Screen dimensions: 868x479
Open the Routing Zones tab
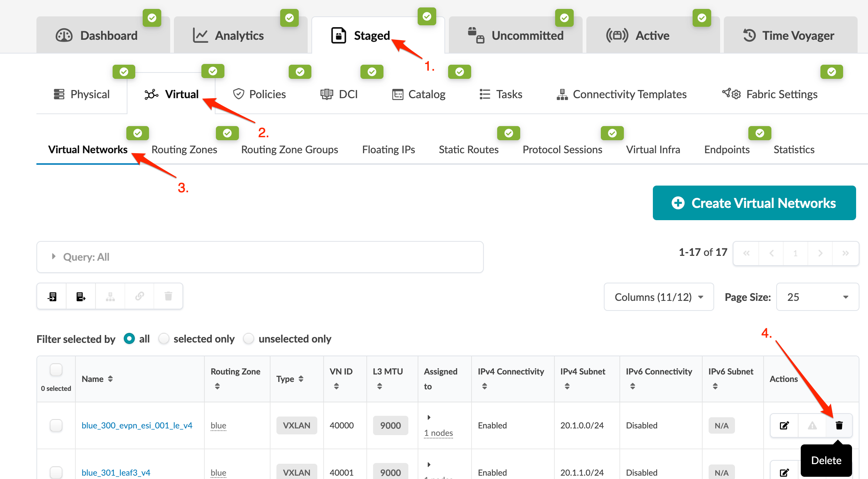184,150
